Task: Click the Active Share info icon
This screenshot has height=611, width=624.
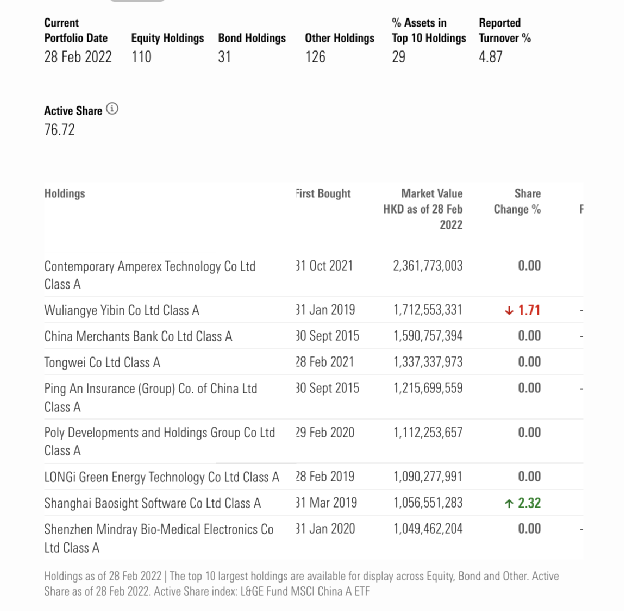Action: pos(112,109)
